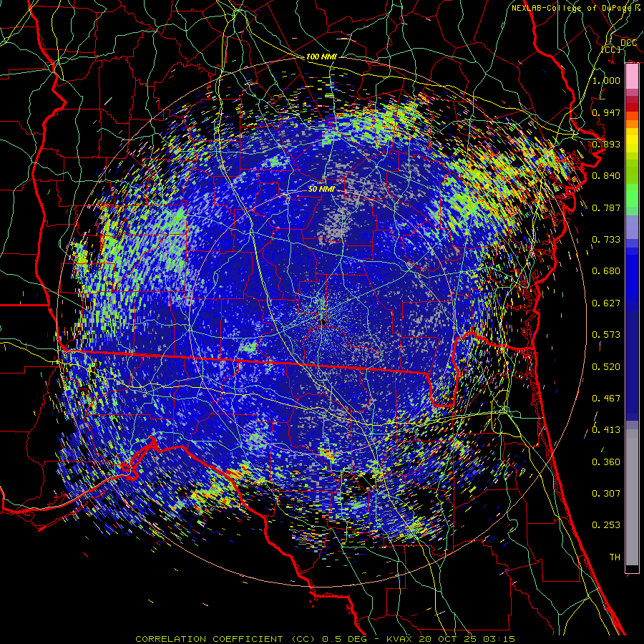Click the radar site at the center of the sweep
Screen dimensions: 644x644
tap(323, 322)
